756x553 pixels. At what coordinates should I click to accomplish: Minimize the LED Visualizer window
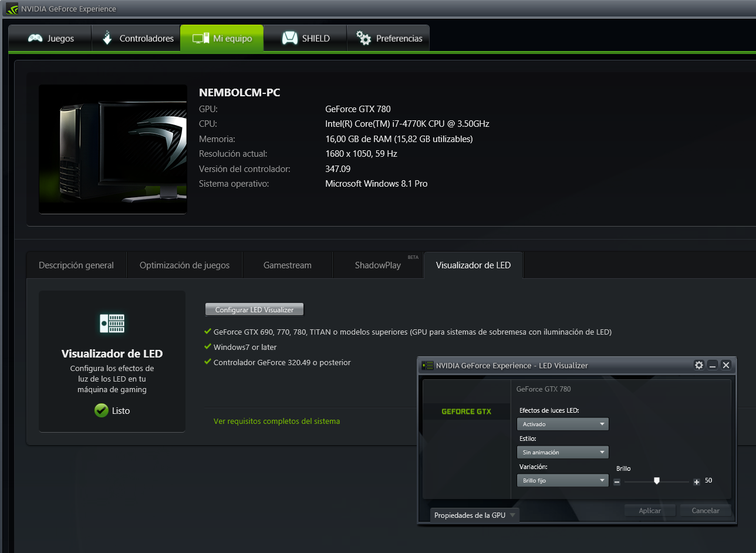(x=713, y=365)
